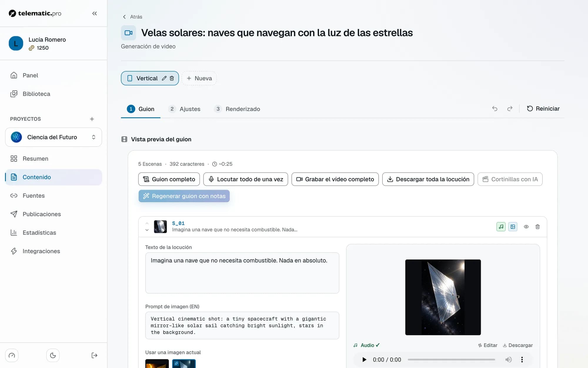Add a new version with Nueva
Viewport: 588px width, 368px height.
tap(199, 78)
